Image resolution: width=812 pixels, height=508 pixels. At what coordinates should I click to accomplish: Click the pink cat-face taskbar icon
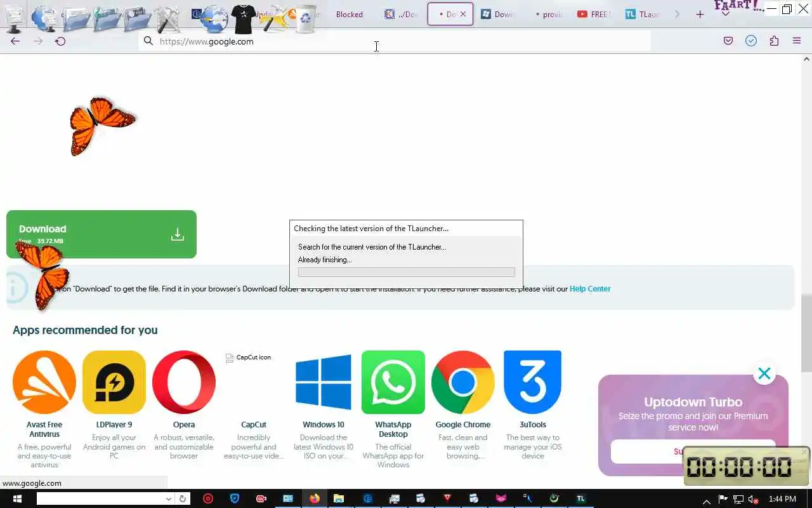click(x=501, y=499)
